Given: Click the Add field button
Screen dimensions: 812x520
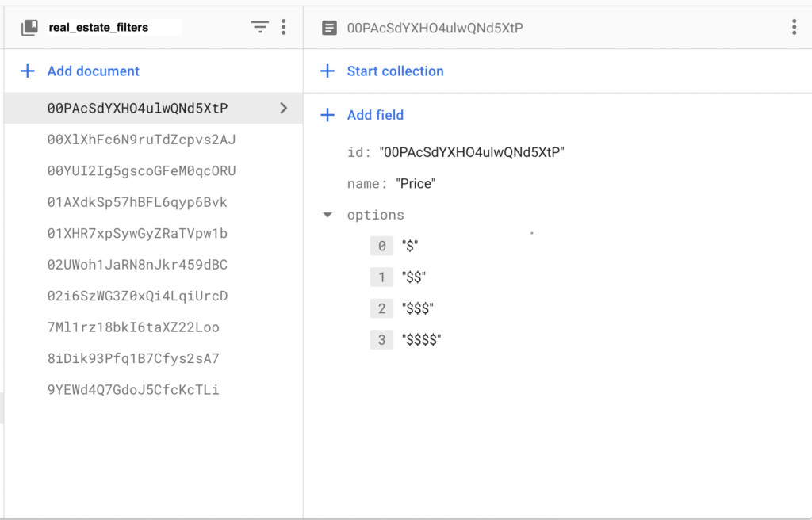Looking at the screenshot, I should (x=376, y=115).
